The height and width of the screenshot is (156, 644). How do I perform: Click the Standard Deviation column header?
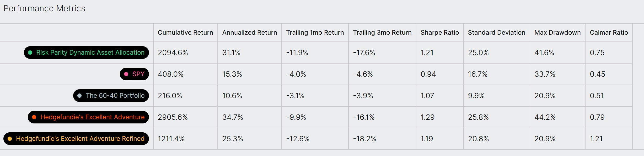pos(497,33)
